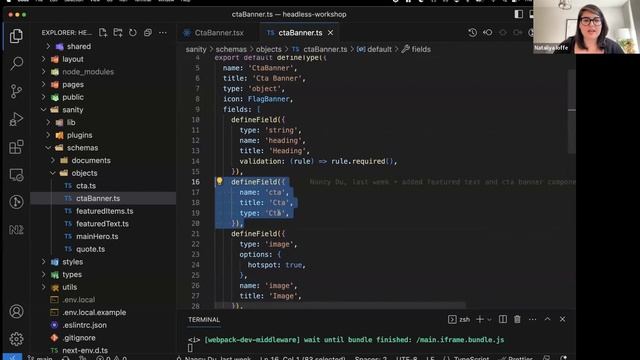Open mainHero.ts file
The height and width of the screenshot is (360, 640).
point(97,236)
